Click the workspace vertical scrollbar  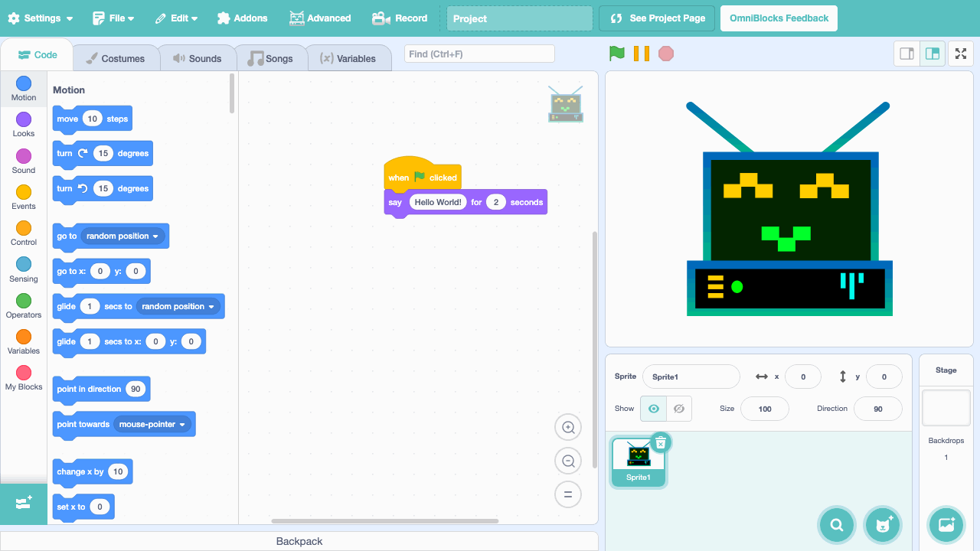point(595,350)
